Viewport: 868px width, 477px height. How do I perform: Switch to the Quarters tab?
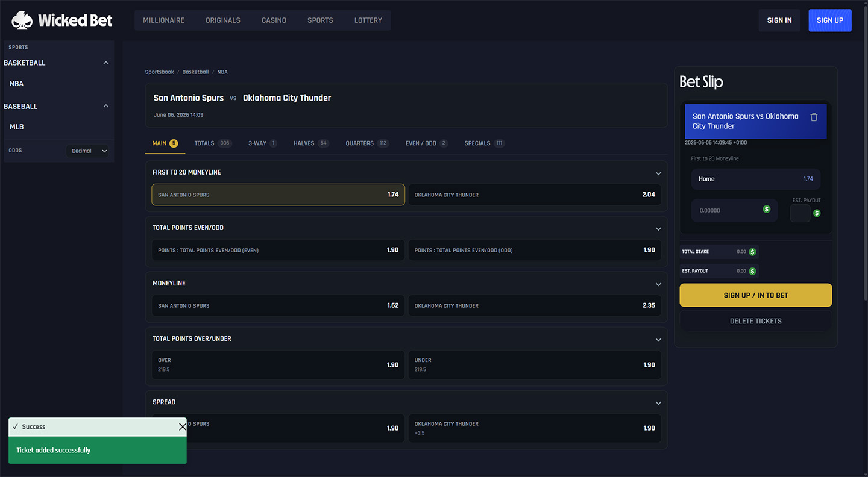(x=367, y=143)
